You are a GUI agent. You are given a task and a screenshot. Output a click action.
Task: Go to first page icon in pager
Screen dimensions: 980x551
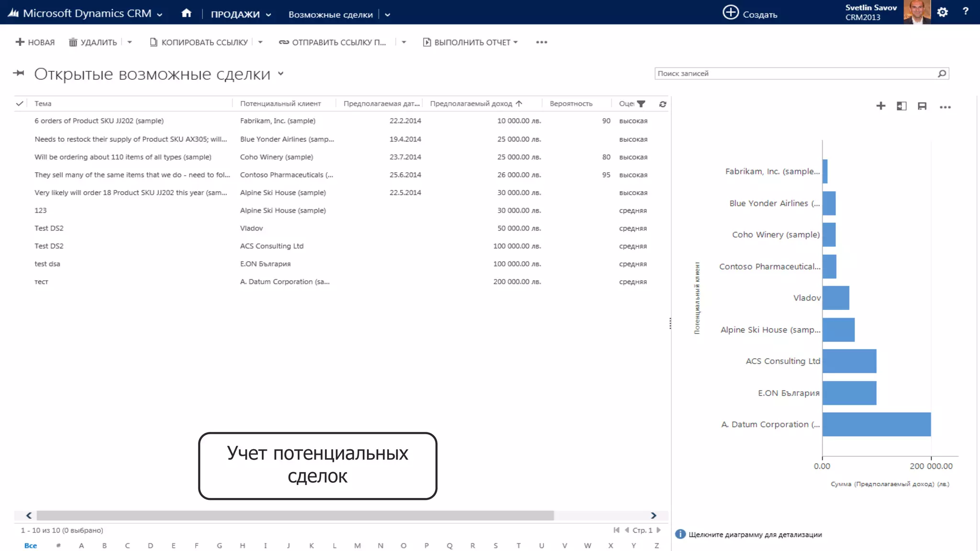point(616,530)
